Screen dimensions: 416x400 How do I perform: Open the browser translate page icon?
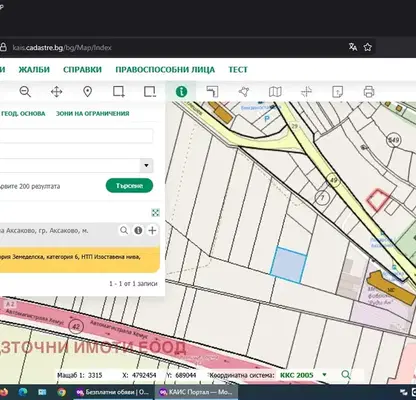353,47
